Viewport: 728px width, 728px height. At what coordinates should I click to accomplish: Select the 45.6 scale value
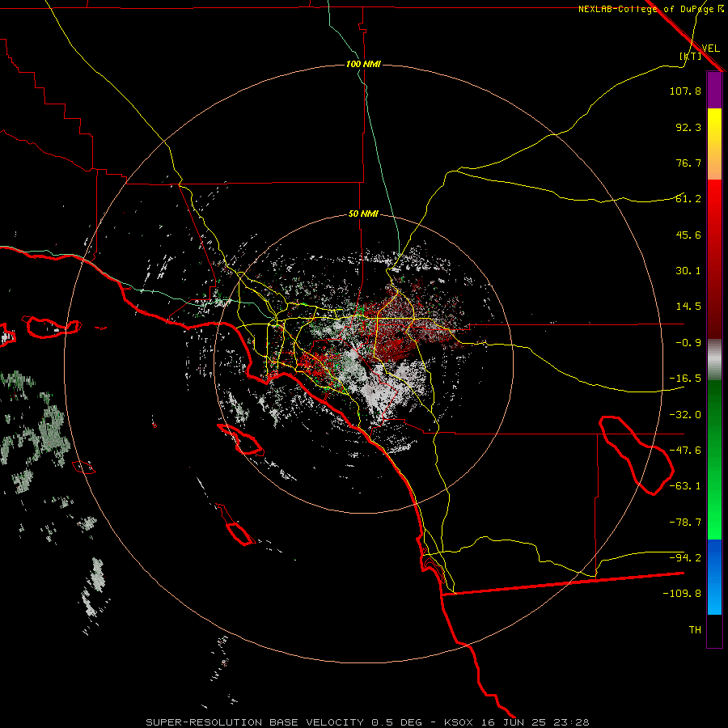(688, 235)
